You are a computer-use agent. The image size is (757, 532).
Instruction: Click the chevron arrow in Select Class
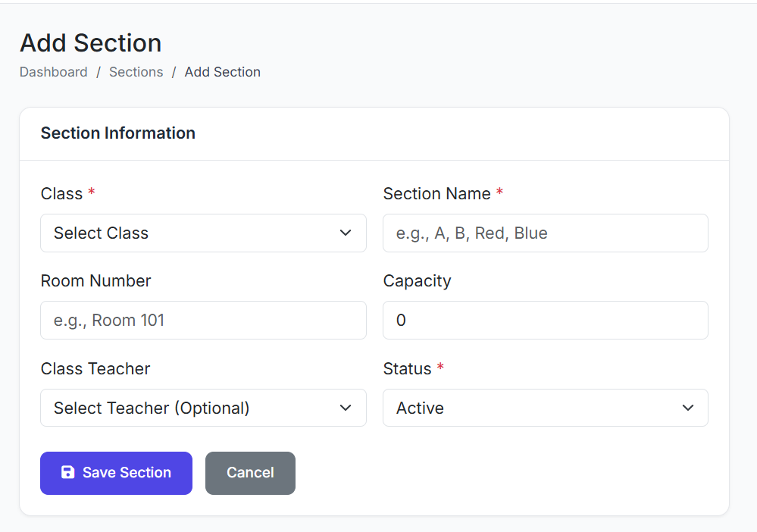346,233
